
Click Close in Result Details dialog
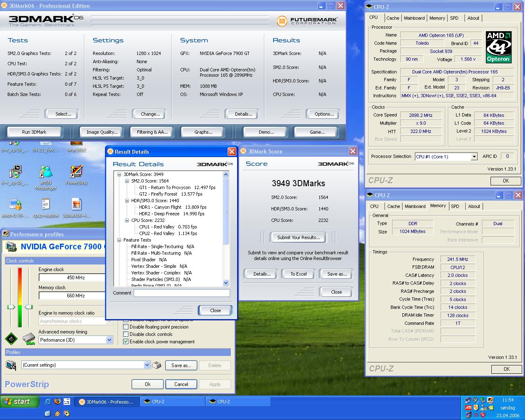point(215,310)
